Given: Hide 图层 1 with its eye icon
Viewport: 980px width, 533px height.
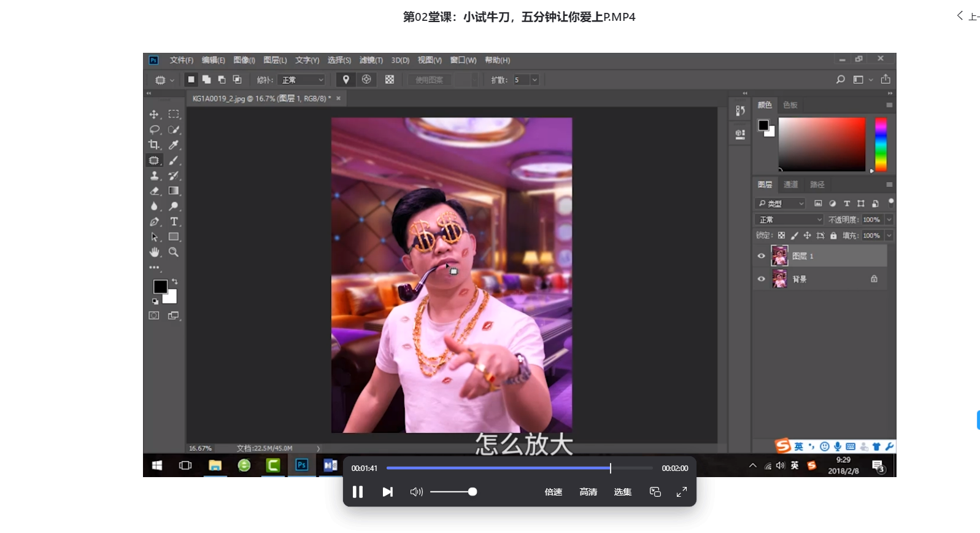Looking at the screenshot, I should [762, 256].
